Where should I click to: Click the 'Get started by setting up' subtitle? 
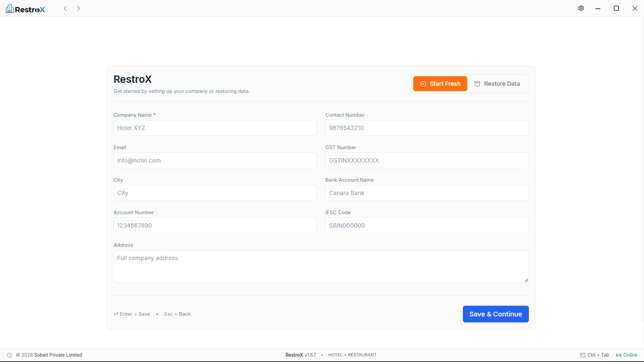click(x=182, y=91)
